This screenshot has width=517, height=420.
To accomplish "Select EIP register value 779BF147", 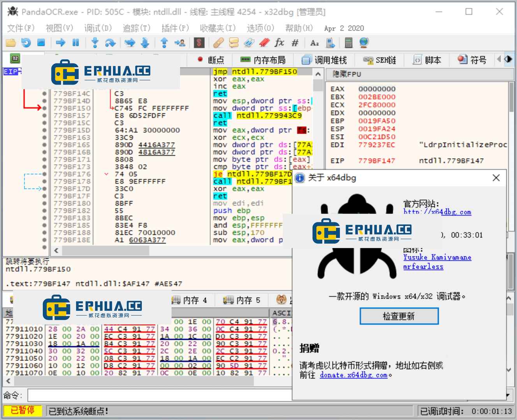I will coord(376,161).
